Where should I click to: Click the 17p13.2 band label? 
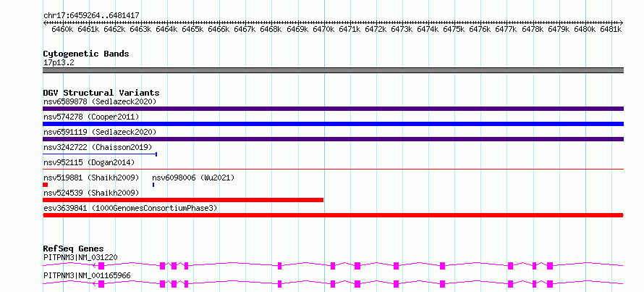(x=59, y=63)
